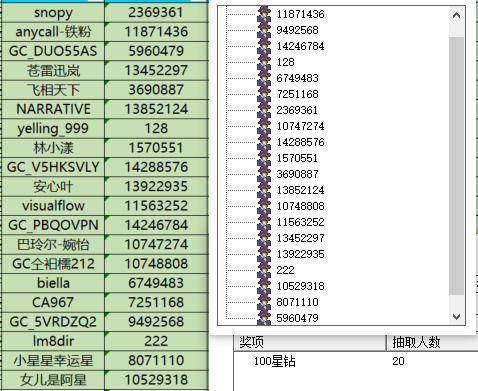Click the avatar icon beside tree entry 14288576
The image size is (478, 391).
click(264, 142)
